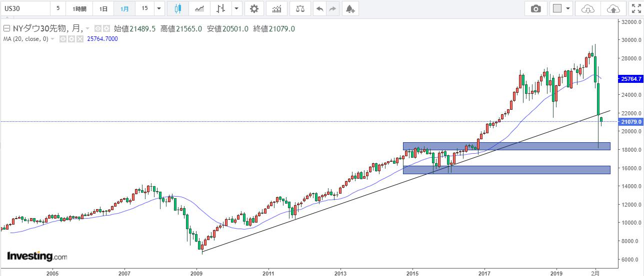The height and width of the screenshot is (276, 644).
Task: Select the 1日 interval
Action: point(103,8)
